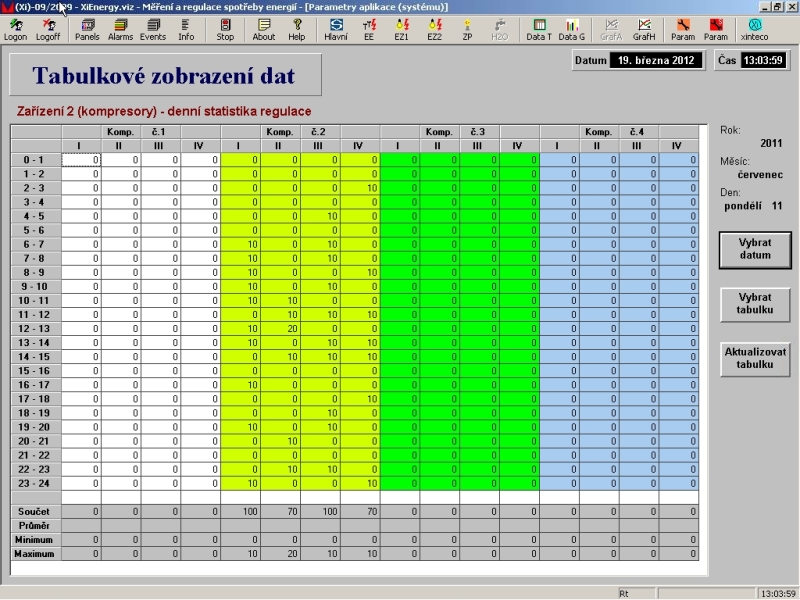Open the EZ1 toolbar icon
The height and width of the screenshot is (600, 800).
tap(402, 30)
